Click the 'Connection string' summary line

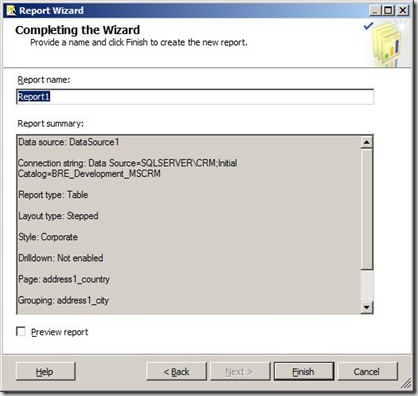[128, 163]
